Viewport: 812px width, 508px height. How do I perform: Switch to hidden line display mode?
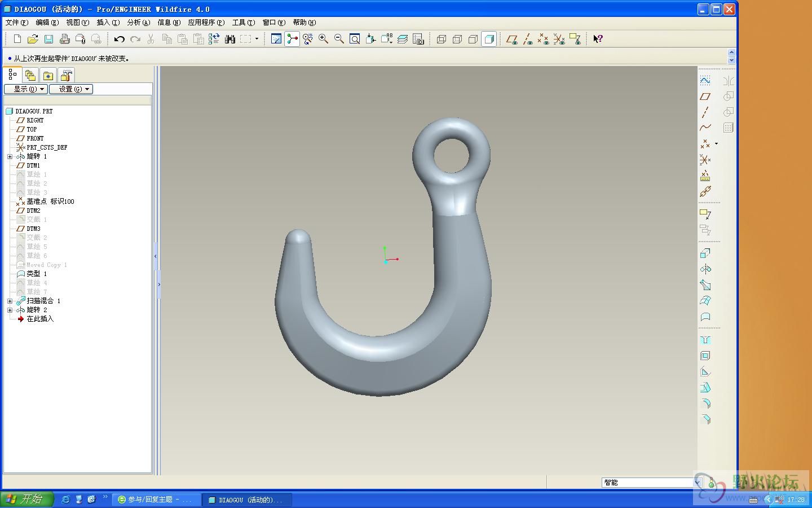coord(457,39)
